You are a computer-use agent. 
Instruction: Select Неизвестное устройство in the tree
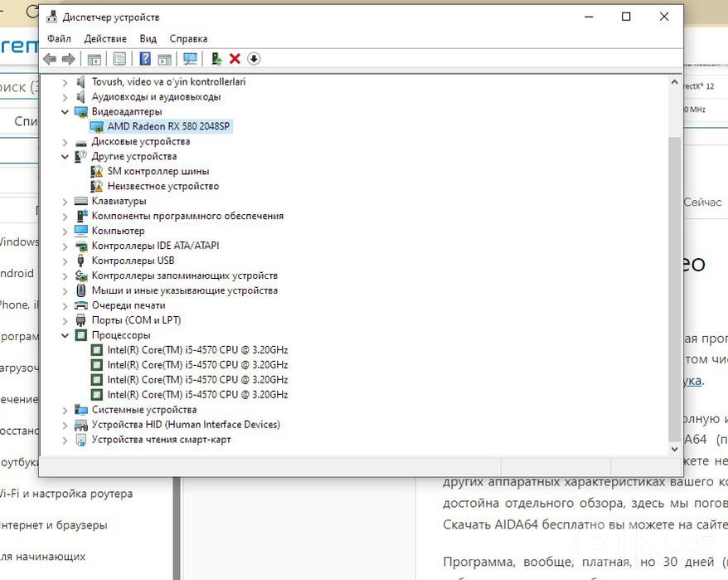[163, 187]
